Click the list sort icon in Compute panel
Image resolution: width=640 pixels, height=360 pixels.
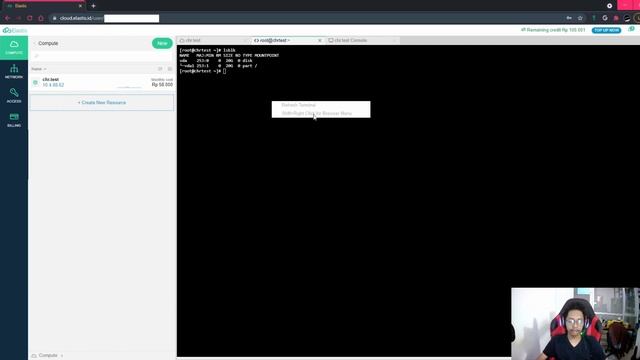click(160, 69)
